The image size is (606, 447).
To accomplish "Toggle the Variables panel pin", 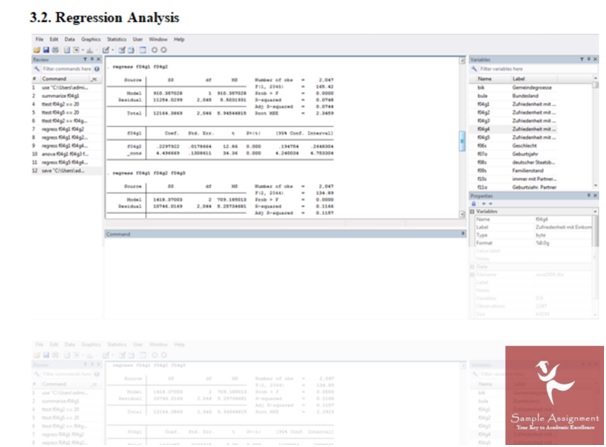I will [x=589, y=59].
